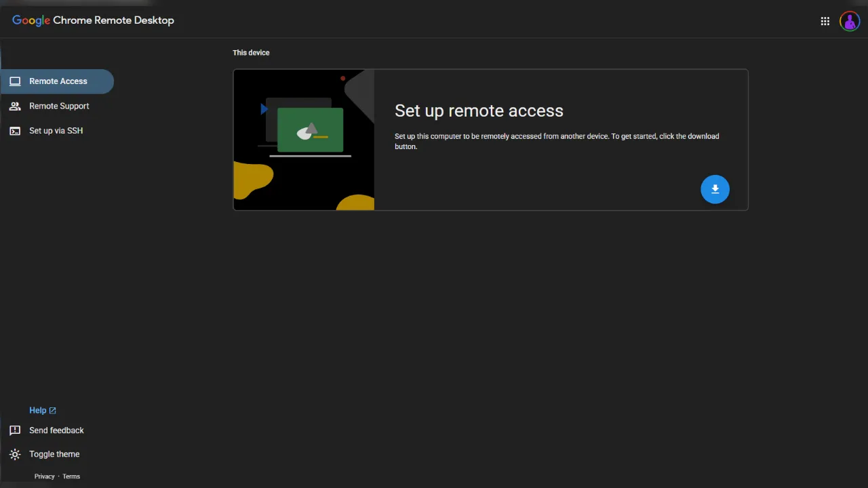The width and height of the screenshot is (868, 488).
Task: Open the Google account avatar menu
Action: [850, 21]
